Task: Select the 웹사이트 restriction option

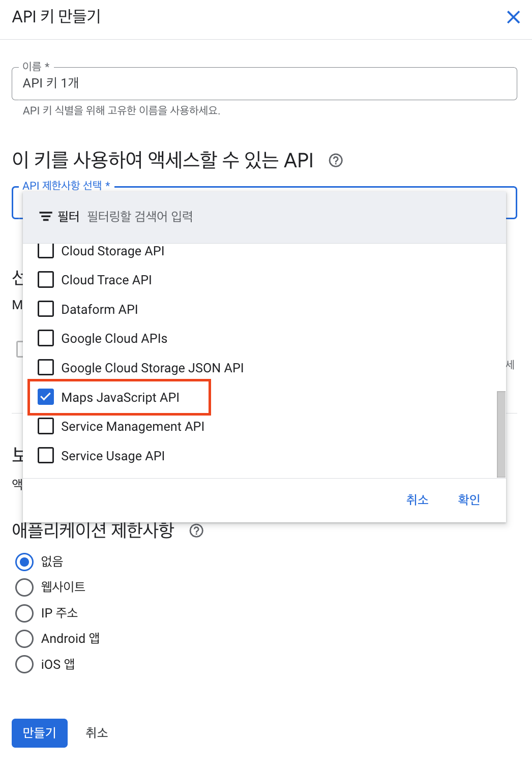Action: coord(24,587)
